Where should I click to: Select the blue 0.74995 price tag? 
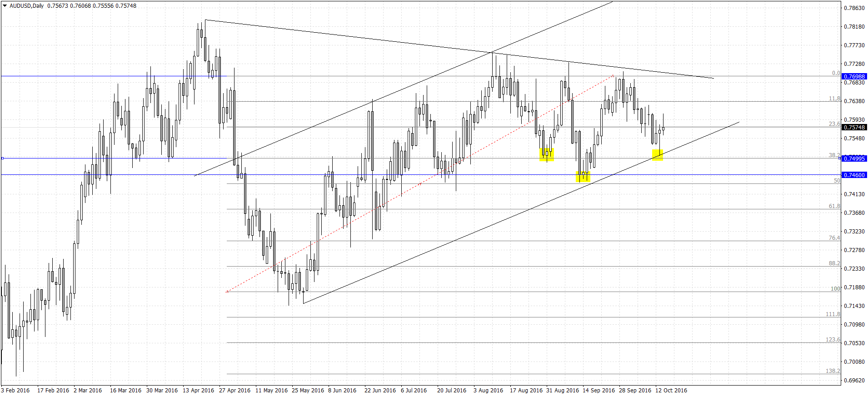click(x=854, y=158)
